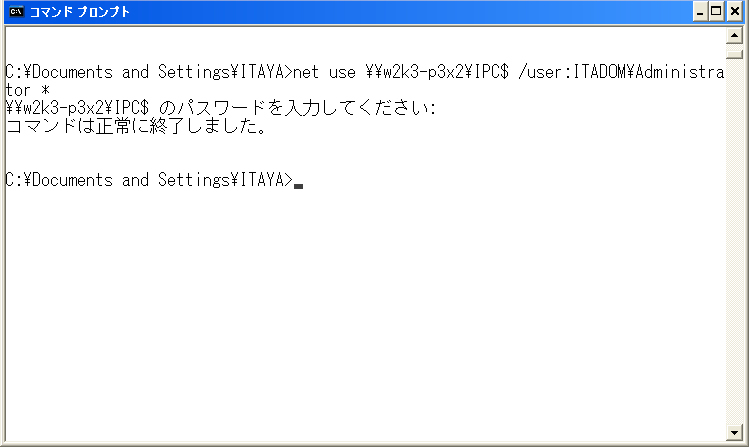Click the wrapped 'tor *' line

[27, 90]
